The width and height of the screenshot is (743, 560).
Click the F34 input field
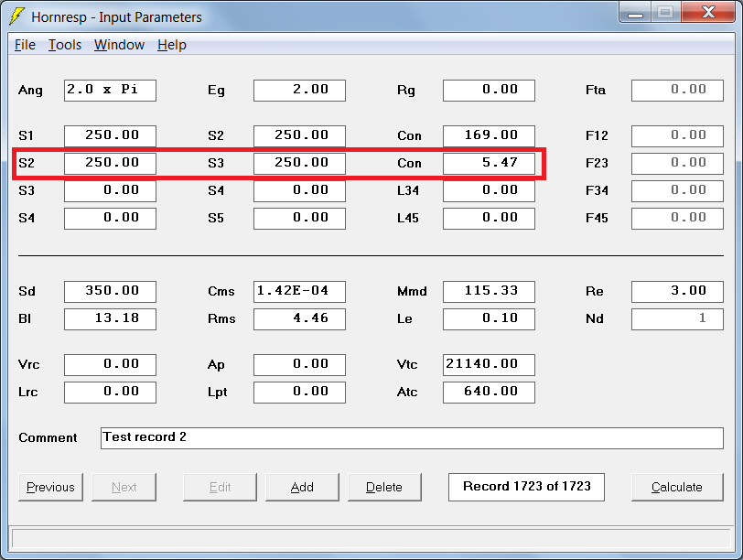pos(677,191)
